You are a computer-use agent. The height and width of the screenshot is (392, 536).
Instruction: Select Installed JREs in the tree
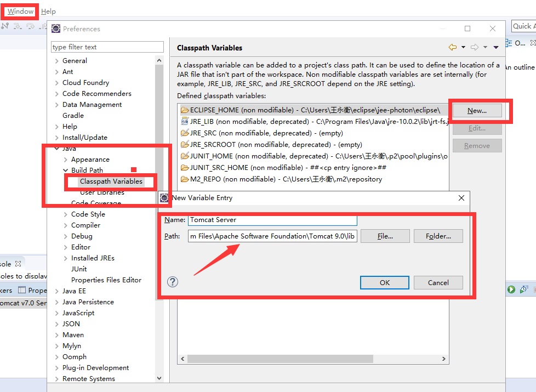point(93,258)
